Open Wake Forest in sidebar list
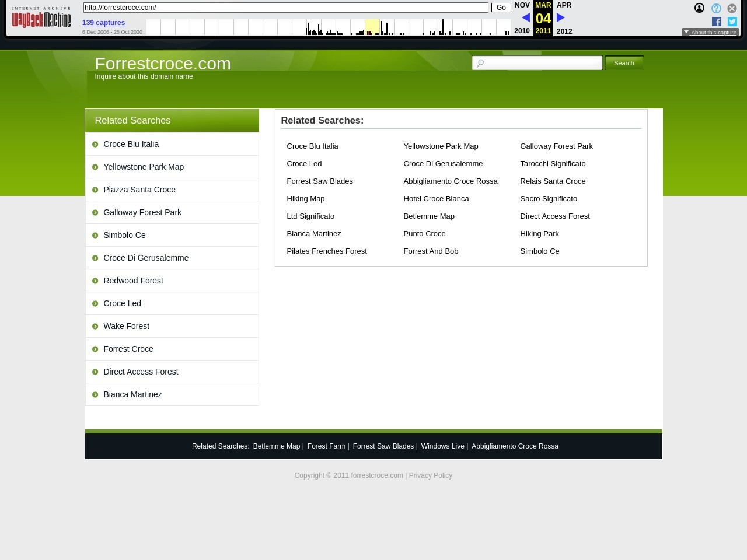Screen dimensions: 747x560 (x=126, y=326)
